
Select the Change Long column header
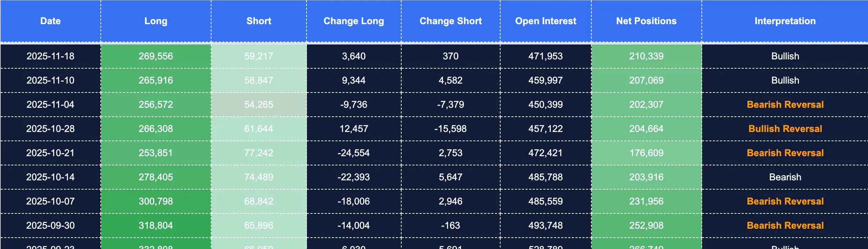pyautogui.click(x=354, y=21)
